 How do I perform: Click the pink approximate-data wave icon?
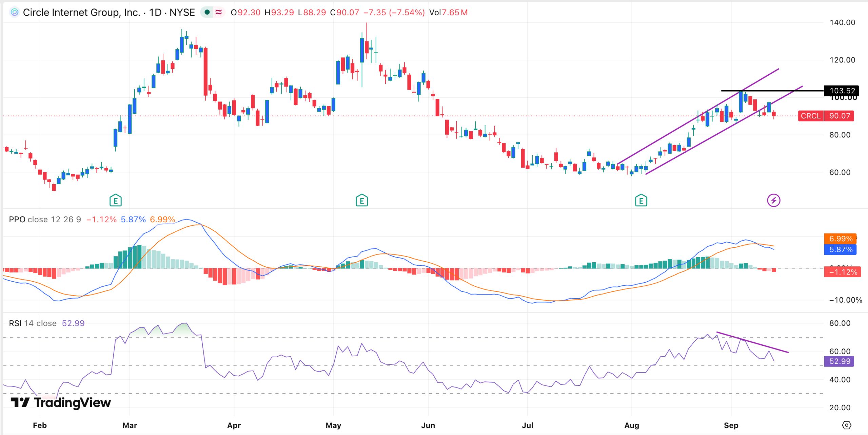(219, 13)
